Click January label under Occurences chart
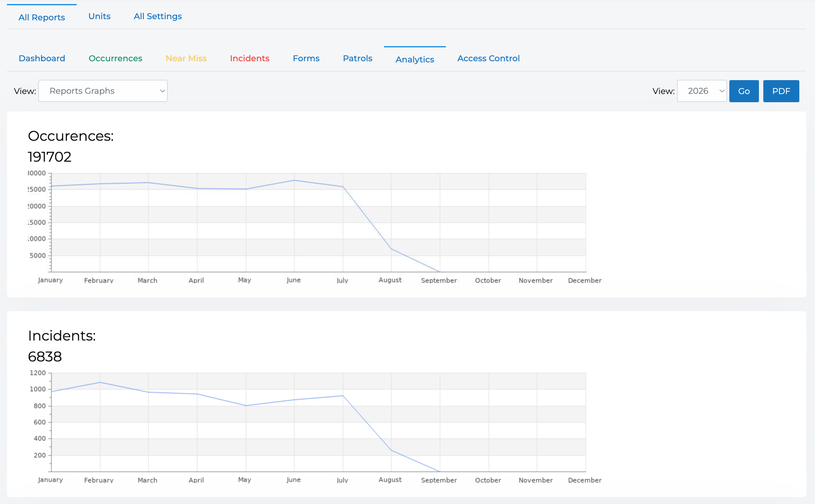The height and width of the screenshot is (504, 815). coord(50,280)
